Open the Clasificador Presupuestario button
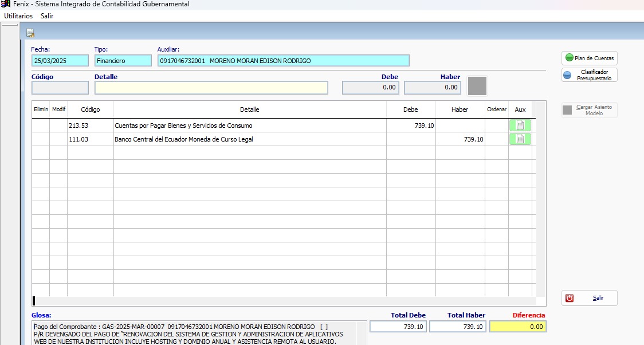 coord(589,75)
